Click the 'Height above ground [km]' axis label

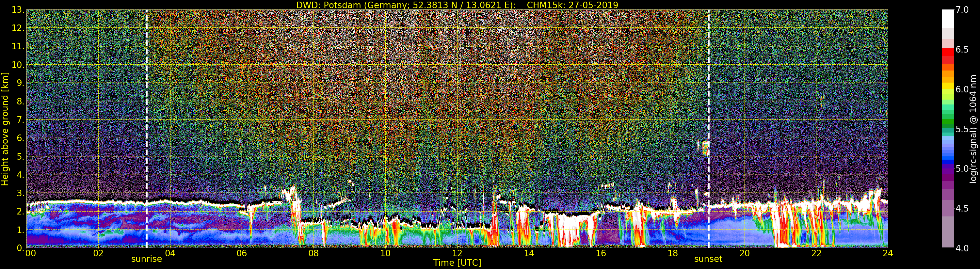point(5,129)
